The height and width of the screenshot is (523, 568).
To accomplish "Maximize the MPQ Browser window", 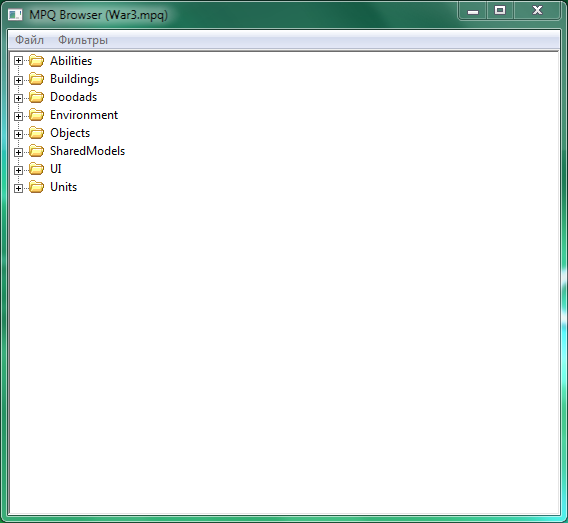I will (500, 11).
